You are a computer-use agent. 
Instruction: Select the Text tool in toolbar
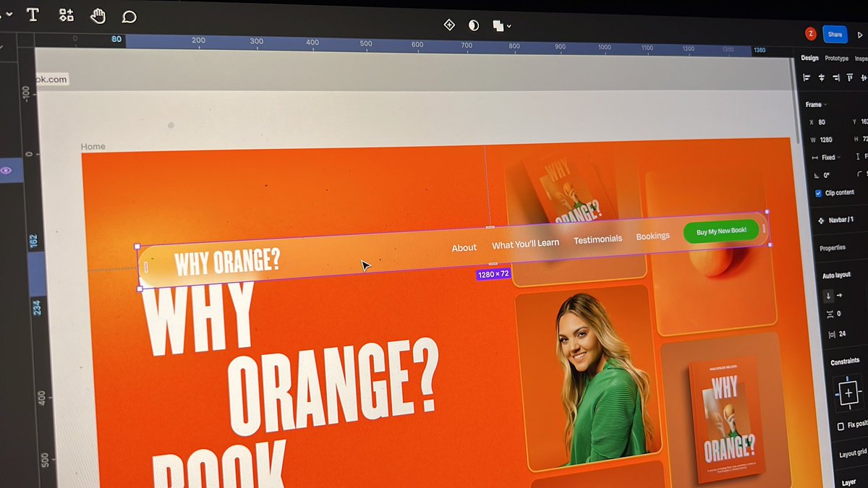33,15
